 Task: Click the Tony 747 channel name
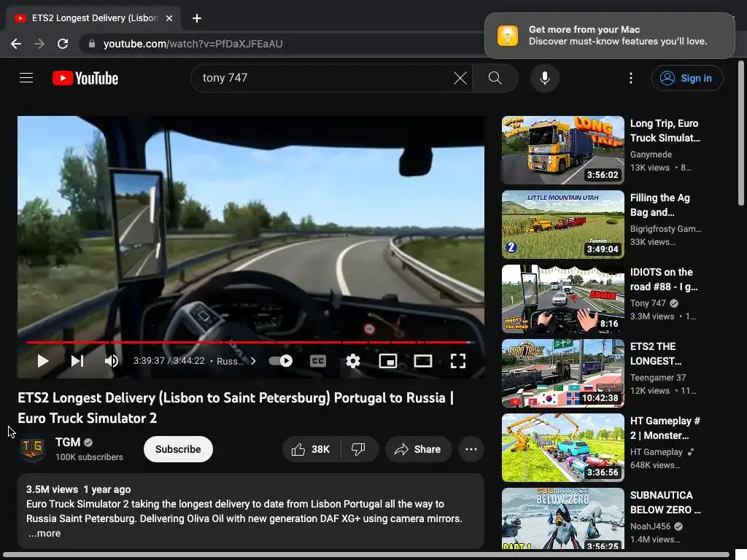[x=648, y=303]
